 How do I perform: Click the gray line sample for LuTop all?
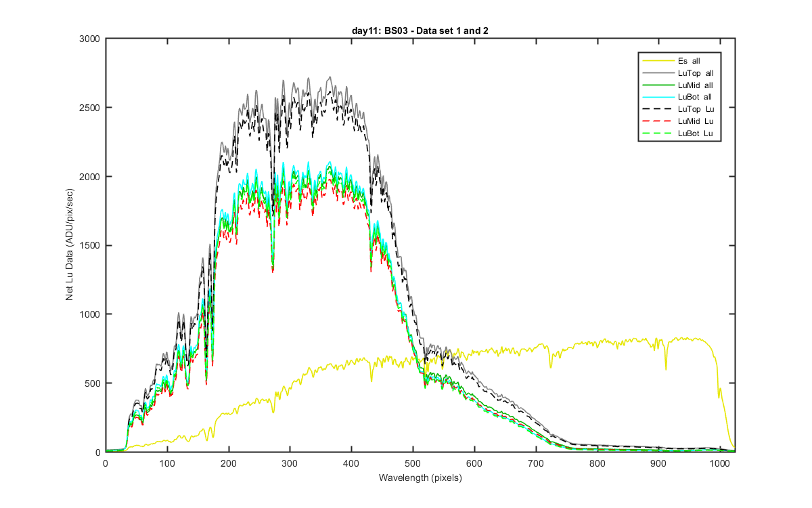tap(658, 73)
